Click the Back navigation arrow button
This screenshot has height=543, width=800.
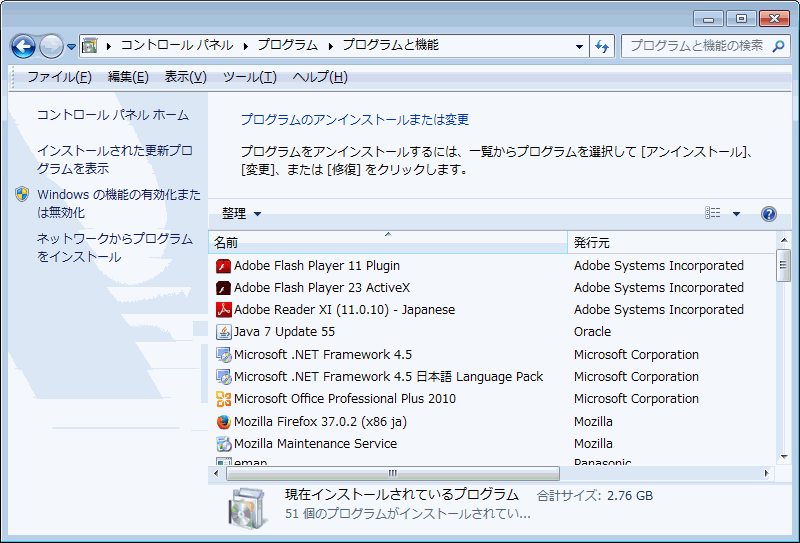pos(23,46)
